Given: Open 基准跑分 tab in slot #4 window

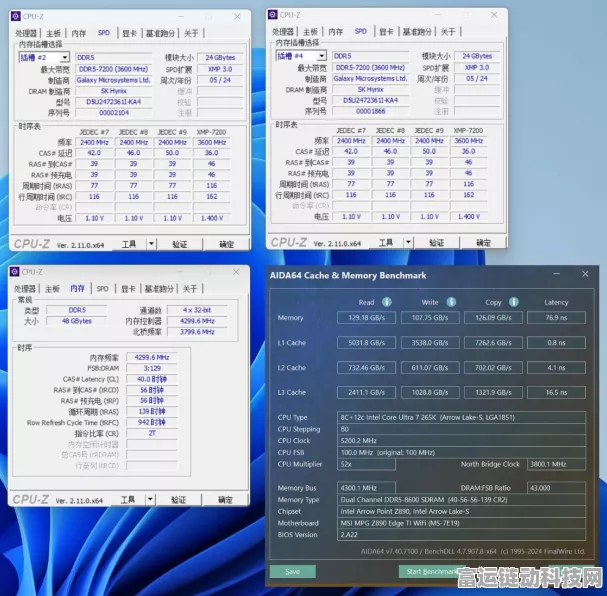Looking at the screenshot, I should (x=417, y=32).
